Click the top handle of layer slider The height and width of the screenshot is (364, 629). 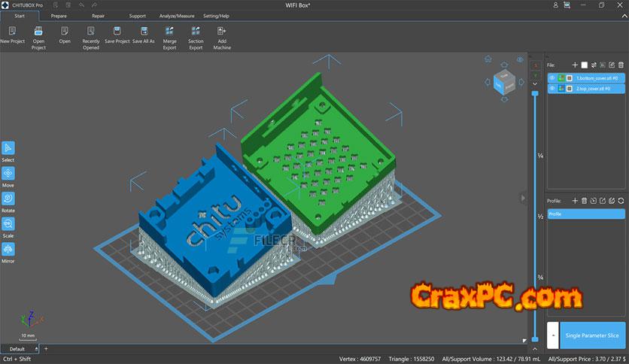pos(535,93)
